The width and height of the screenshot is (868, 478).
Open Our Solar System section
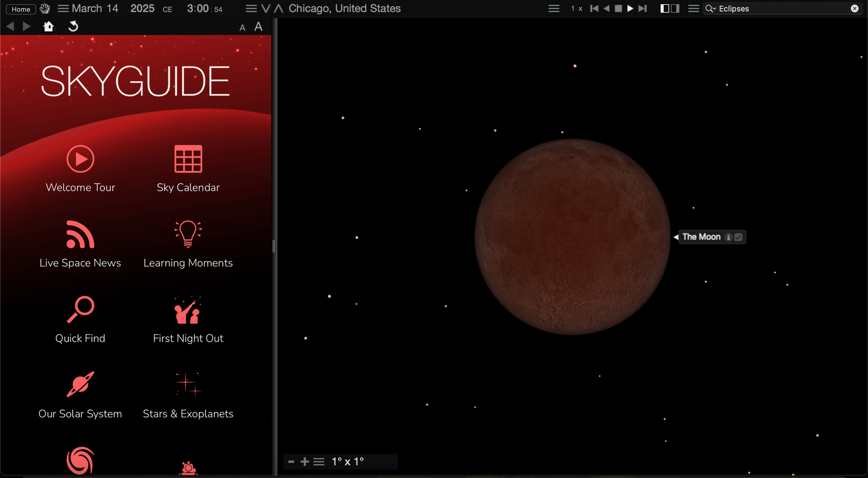(80, 385)
